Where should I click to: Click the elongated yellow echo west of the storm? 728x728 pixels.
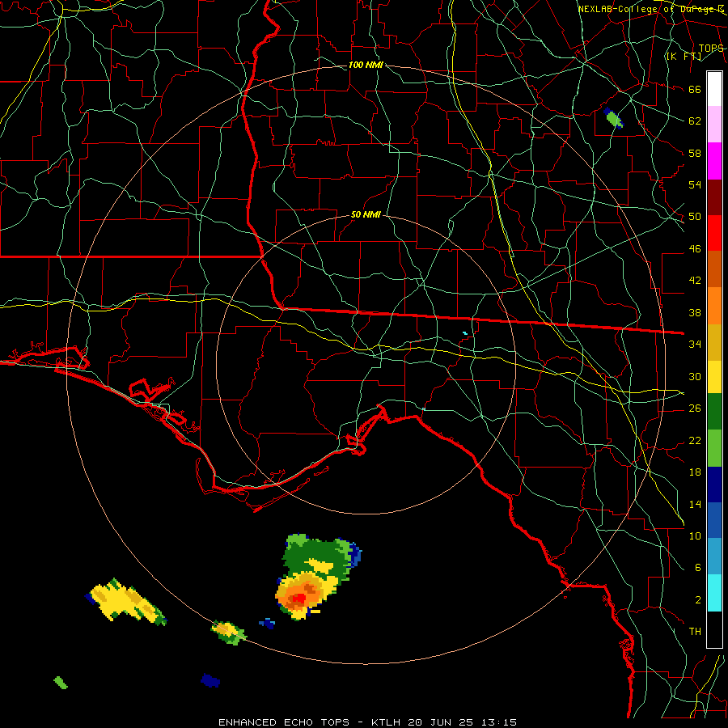125,602
